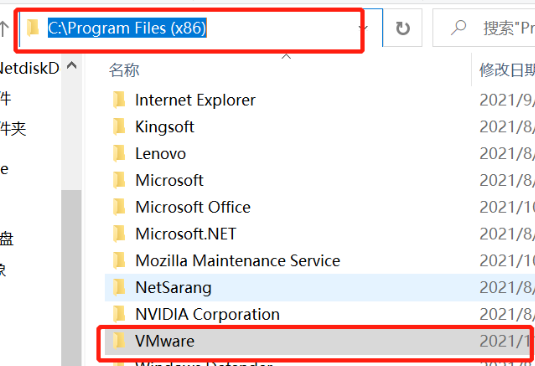Select the Internet Explorer folder name
This screenshot has width=535, height=366.
point(195,100)
